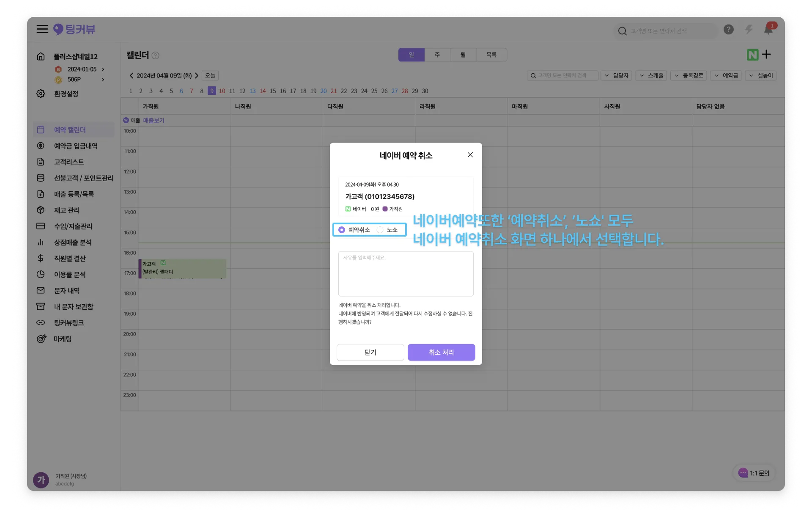Go to next day with right chevron

click(x=197, y=75)
